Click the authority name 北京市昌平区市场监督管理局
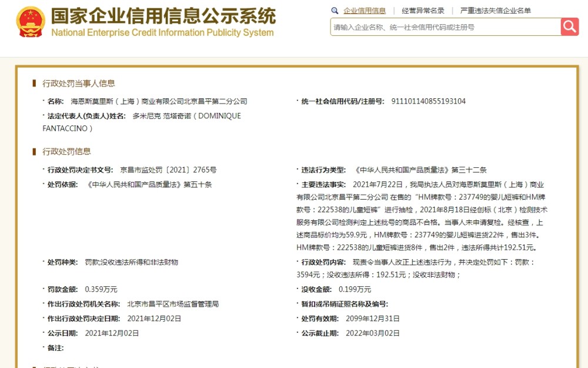Image resolution: width=588 pixels, height=368 pixels. pos(173,304)
